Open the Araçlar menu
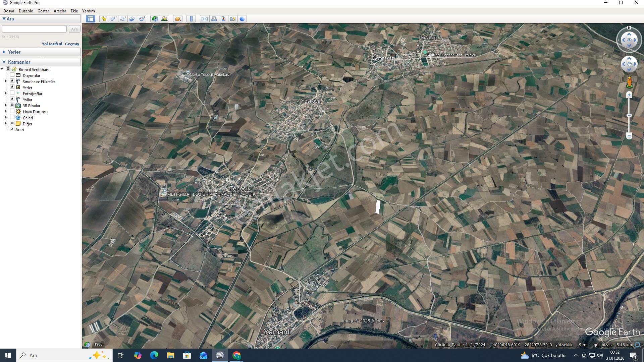 point(60,11)
